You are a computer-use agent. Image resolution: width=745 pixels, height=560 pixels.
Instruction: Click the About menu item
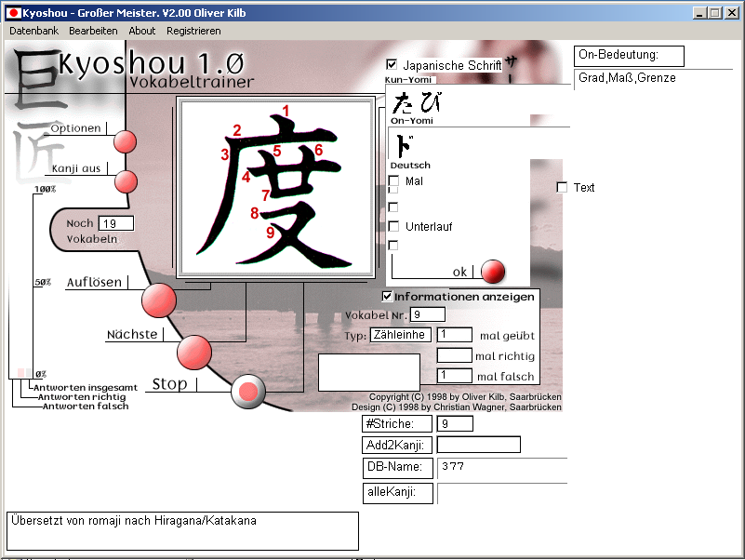[142, 31]
